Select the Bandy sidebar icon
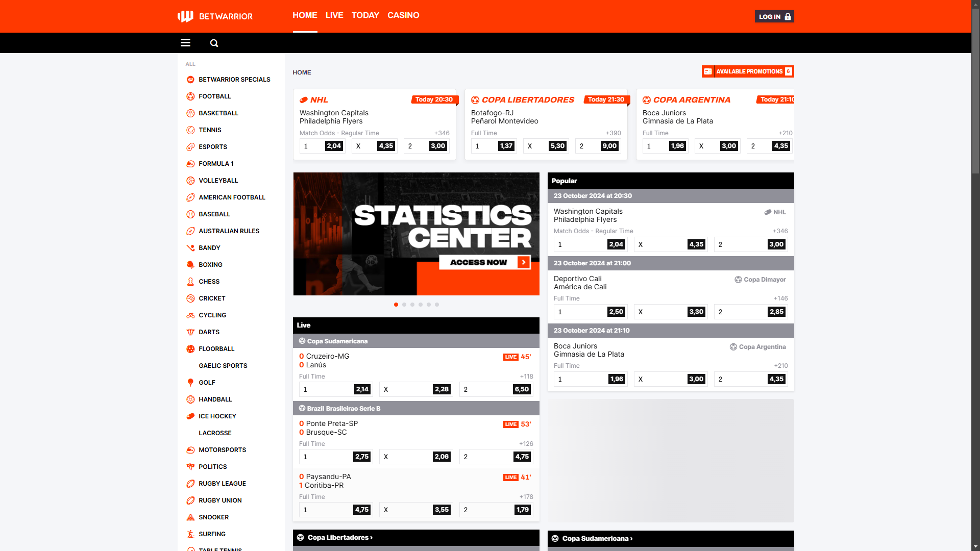Image resolution: width=980 pixels, height=551 pixels. pyautogui.click(x=190, y=248)
